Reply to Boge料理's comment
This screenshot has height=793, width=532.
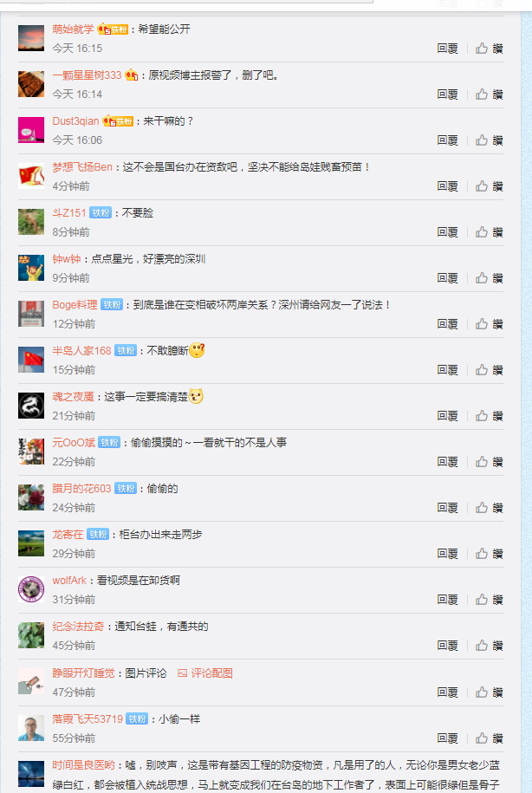[x=448, y=324]
